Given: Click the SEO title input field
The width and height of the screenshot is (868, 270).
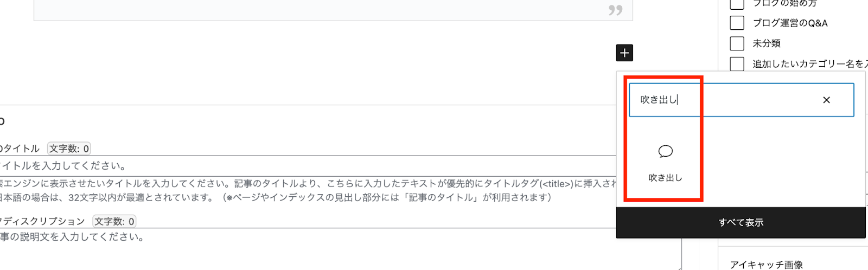Looking at the screenshot, I should point(307,166).
